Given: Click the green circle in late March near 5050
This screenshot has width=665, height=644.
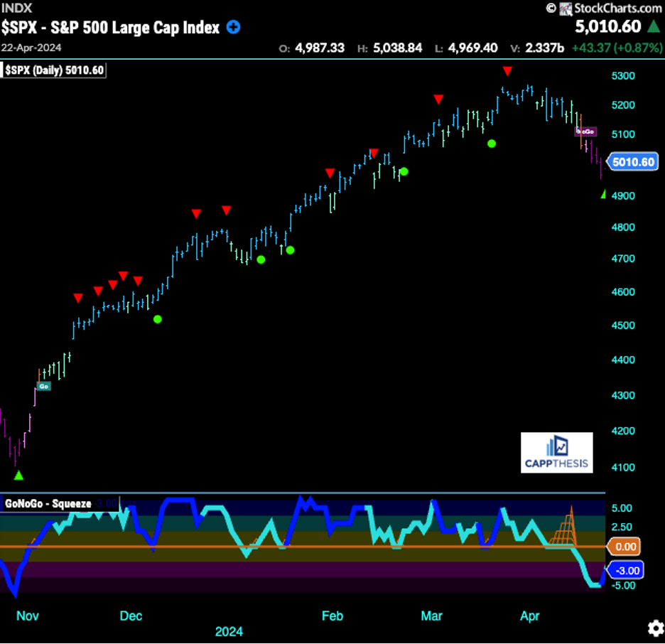Looking at the screenshot, I should tap(491, 144).
